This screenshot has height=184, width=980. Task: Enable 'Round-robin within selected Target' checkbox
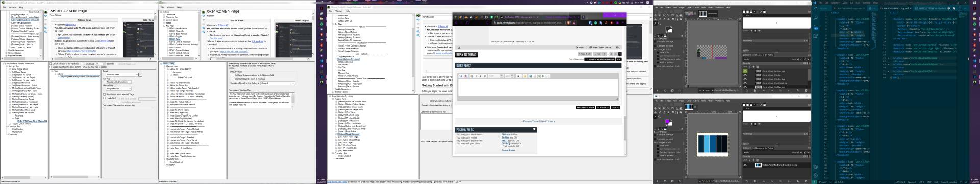point(104,94)
